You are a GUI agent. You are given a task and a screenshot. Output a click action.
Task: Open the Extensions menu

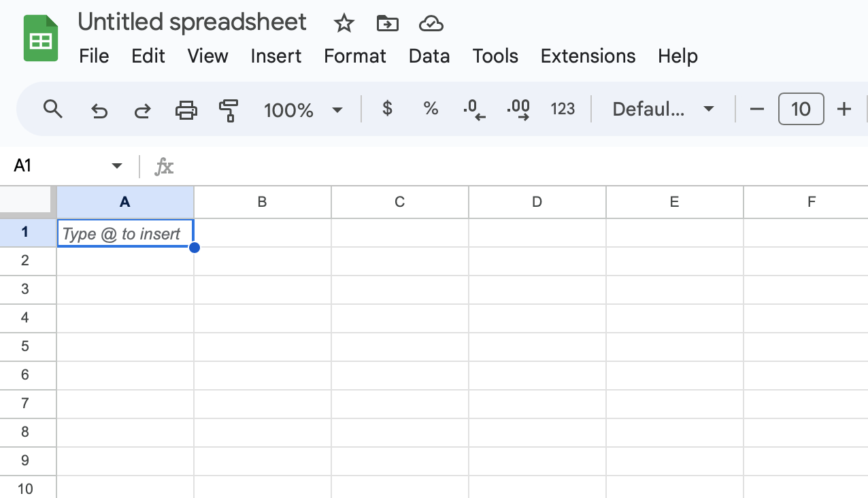click(x=588, y=56)
